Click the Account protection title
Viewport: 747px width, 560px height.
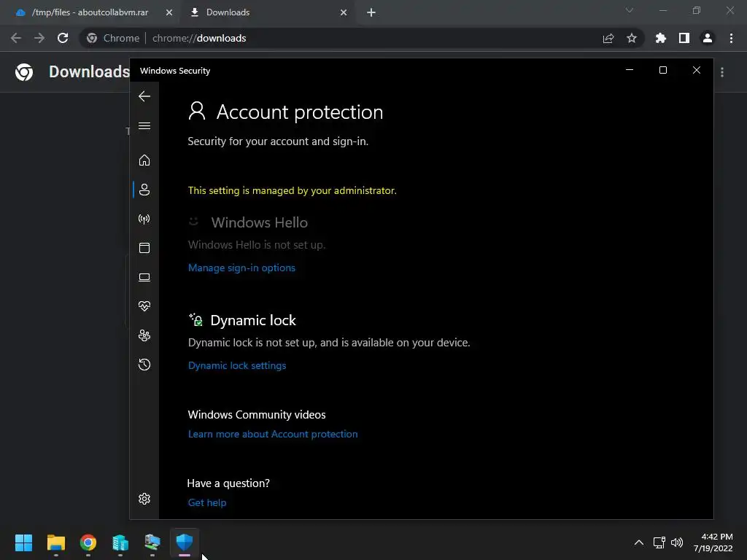300,112
